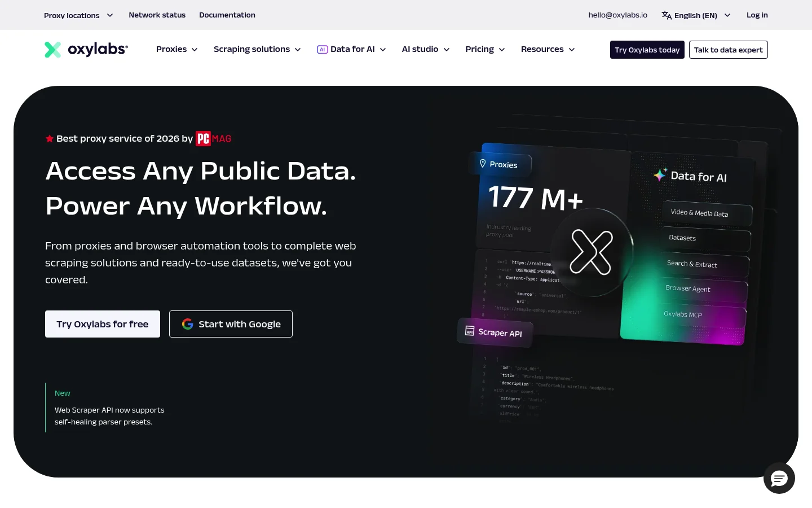The image size is (812, 508).
Task: Click the Search & Extract item
Action: (x=705, y=265)
